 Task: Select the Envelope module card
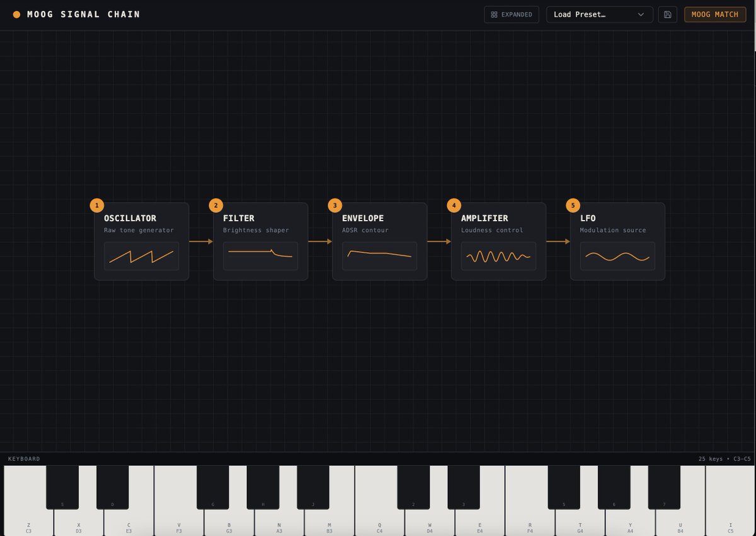coord(380,242)
